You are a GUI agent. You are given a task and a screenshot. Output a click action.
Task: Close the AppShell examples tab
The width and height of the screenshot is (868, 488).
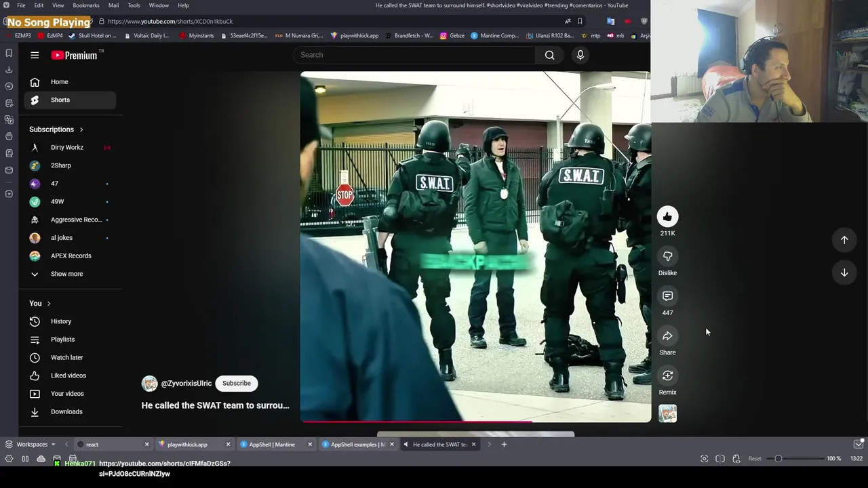[391, 445]
